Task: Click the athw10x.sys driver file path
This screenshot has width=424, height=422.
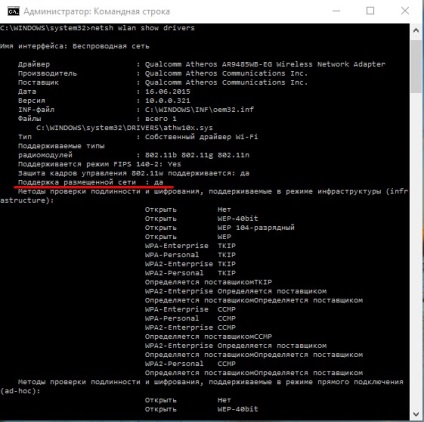Action: pos(124,128)
